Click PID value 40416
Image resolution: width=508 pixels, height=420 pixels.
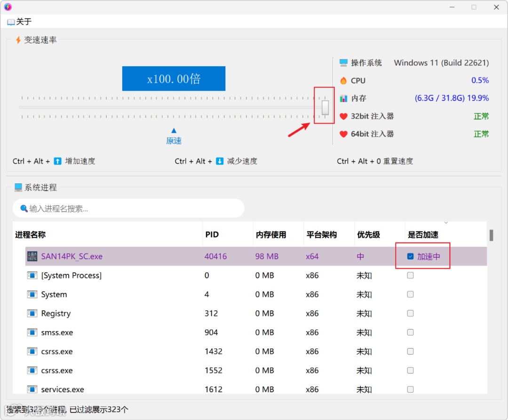point(215,256)
